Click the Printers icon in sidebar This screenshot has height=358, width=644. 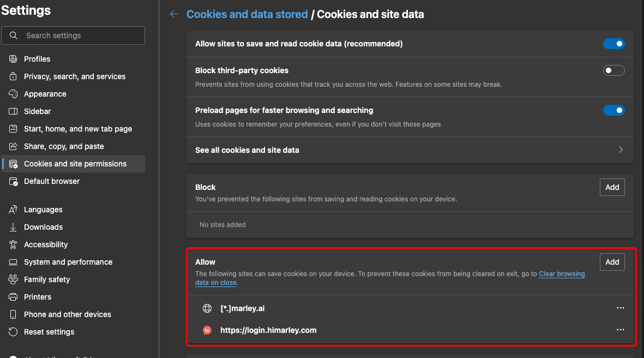14,297
